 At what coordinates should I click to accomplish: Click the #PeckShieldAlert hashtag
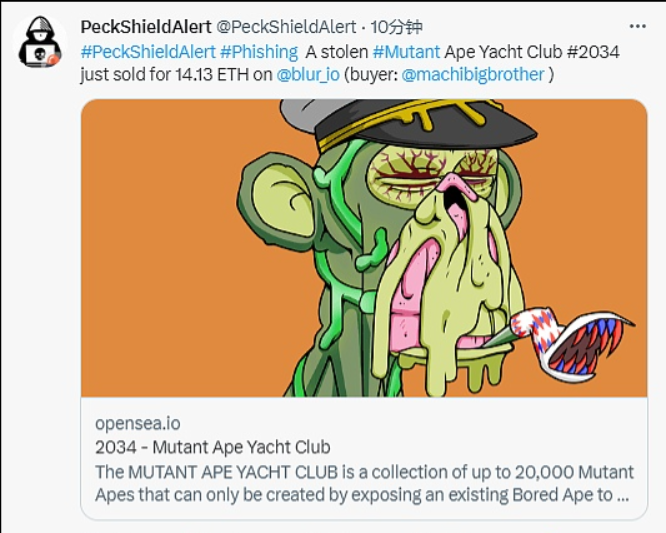[147, 51]
